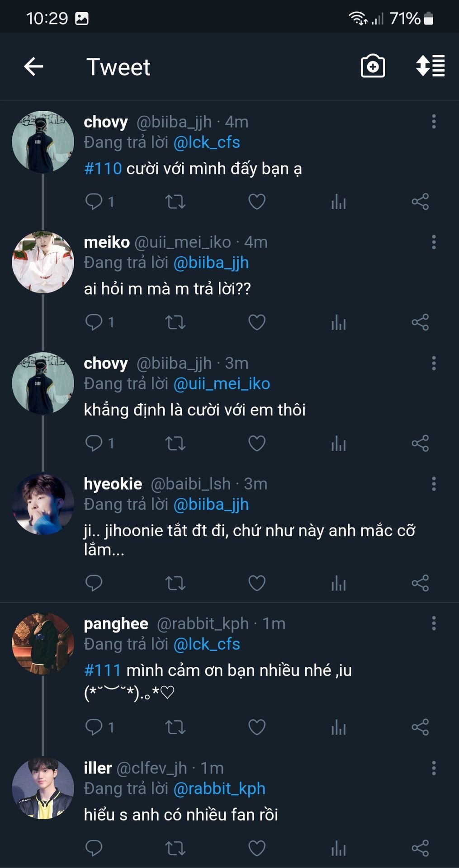
Task: Retweet meiko's reply tweet
Action: [x=175, y=322]
